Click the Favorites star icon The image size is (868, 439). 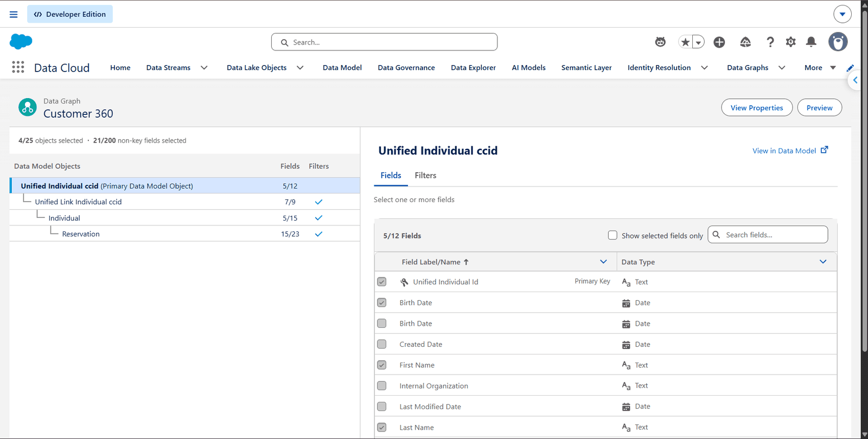685,42
